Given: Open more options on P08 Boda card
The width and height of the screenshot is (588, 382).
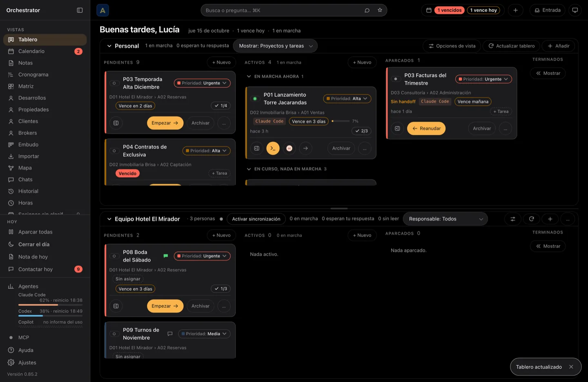Looking at the screenshot, I should point(224,306).
